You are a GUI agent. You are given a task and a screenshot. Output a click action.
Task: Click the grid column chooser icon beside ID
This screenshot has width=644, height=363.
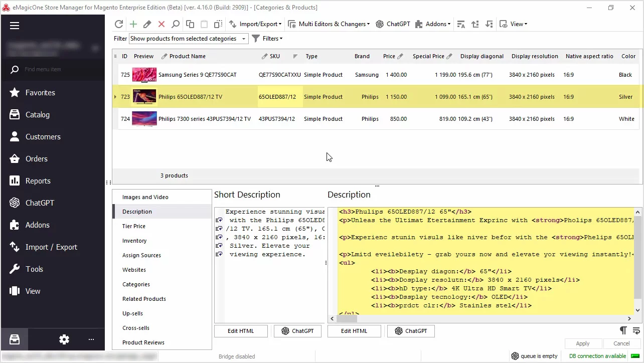(115, 56)
